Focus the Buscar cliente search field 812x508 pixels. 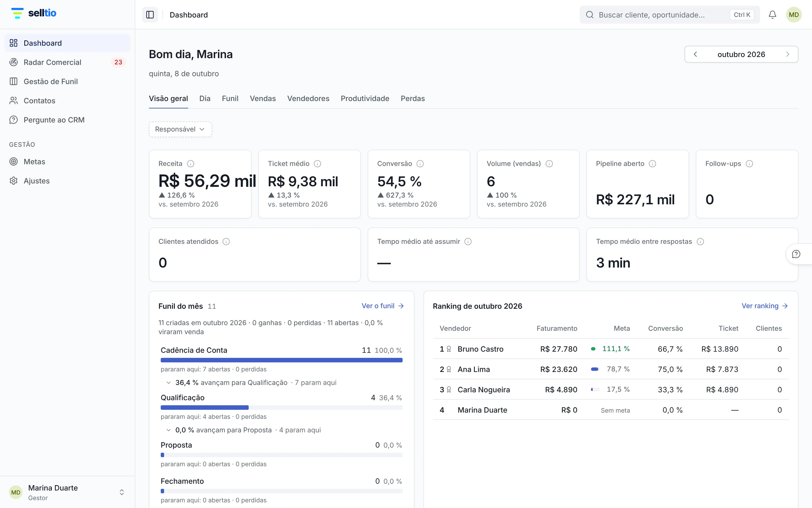670,15
